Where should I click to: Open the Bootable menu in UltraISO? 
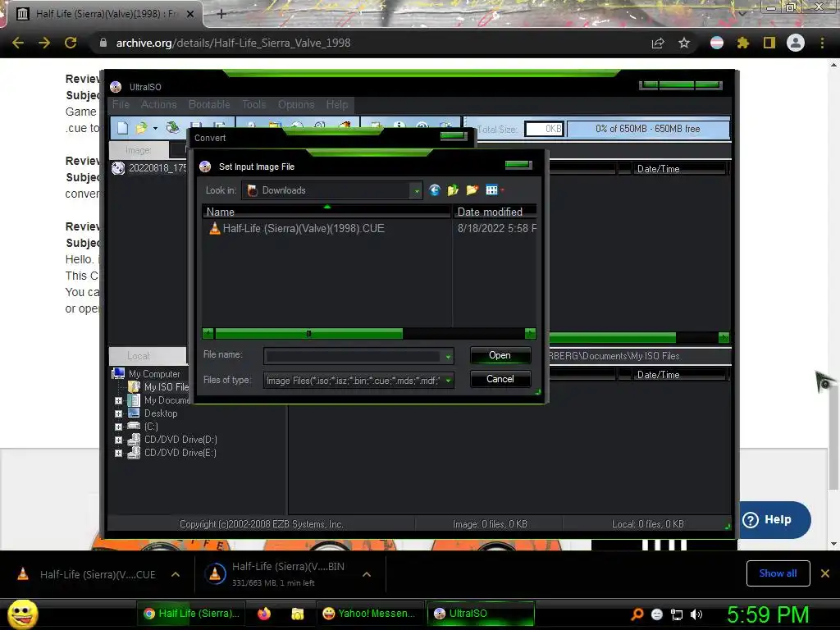click(x=209, y=104)
